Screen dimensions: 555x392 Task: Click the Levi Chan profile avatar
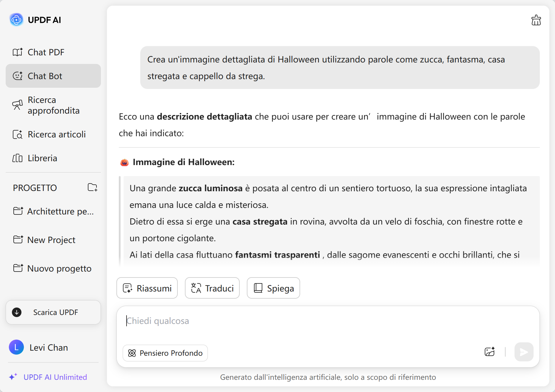pos(16,347)
